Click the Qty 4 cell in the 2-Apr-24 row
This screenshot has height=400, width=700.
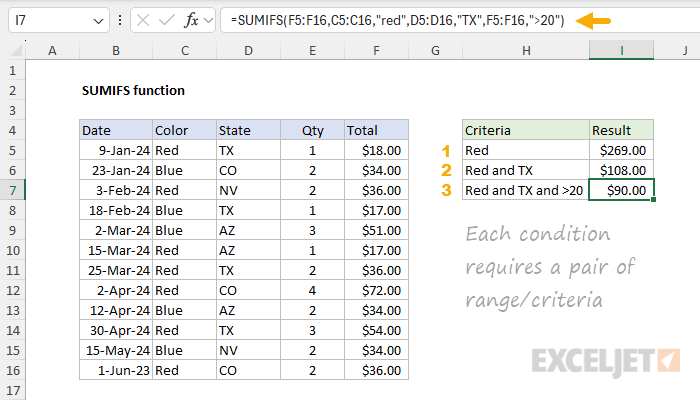[x=312, y=291]
